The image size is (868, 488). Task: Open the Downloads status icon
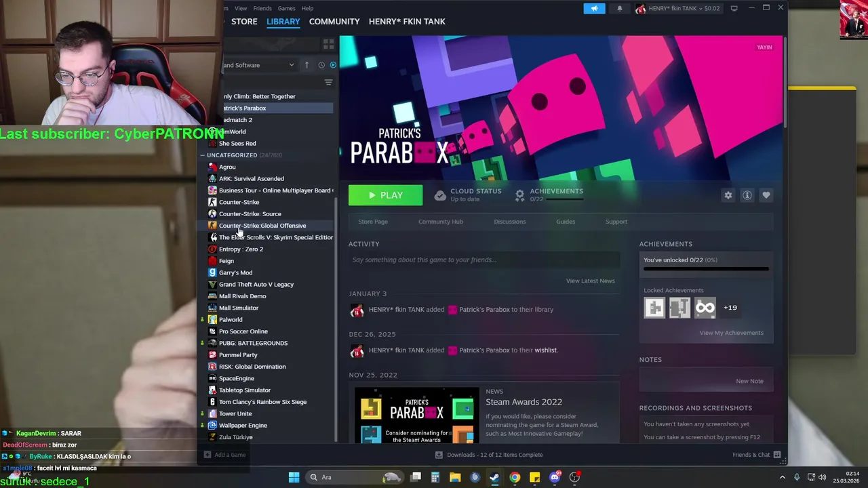[x=439, y=455]
